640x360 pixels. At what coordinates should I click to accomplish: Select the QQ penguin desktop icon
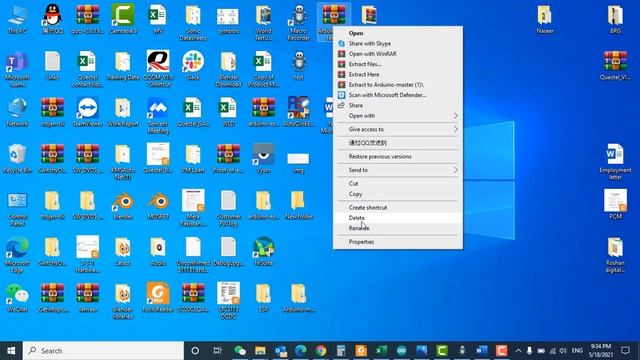(52, 19)
